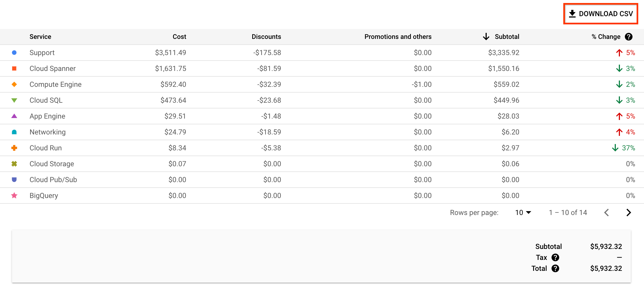Click the orange plus marker for Cloud Run
This screenshot has height=287, width=644.
[x=14, y=148]
